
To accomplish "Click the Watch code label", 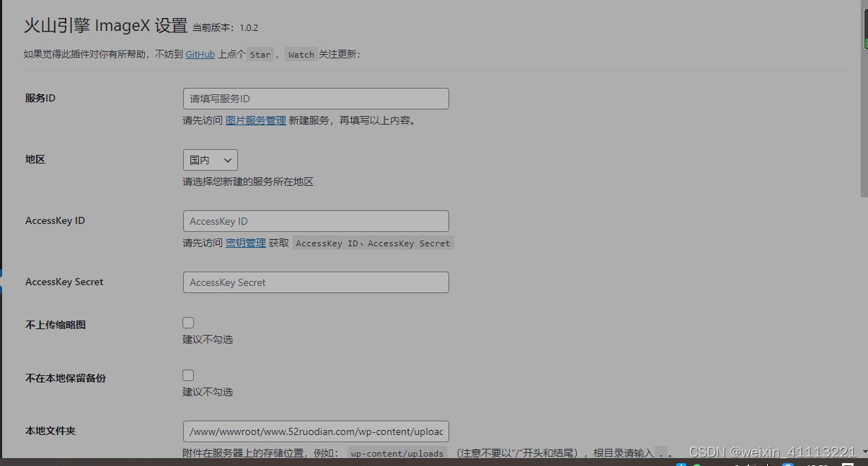I will point(301,55).
